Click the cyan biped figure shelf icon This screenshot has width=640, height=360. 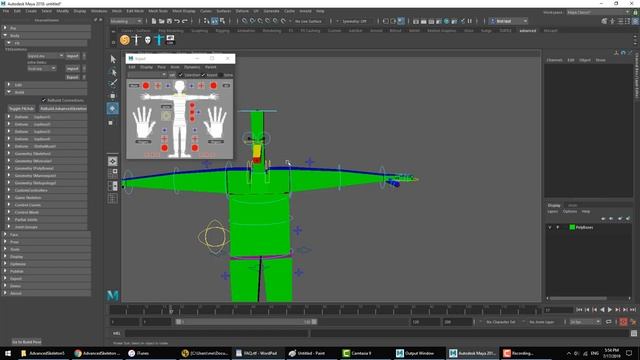click(159, 40)
